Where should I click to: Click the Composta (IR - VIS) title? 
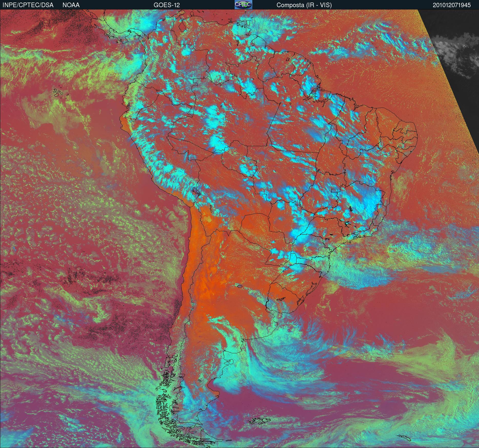(304, 5)
